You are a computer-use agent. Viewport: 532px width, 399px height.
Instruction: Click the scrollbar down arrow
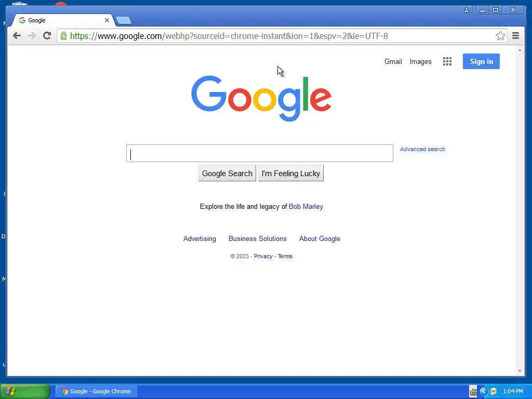pos(520,371)
